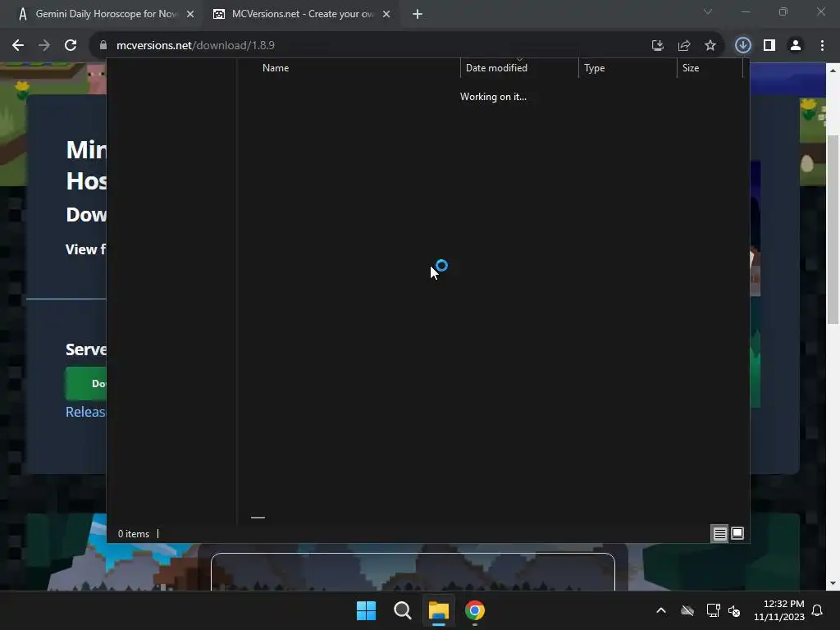The image size is (840, 630).
Task: Click the scrollbar up arrow
Action: click(833, 71)
